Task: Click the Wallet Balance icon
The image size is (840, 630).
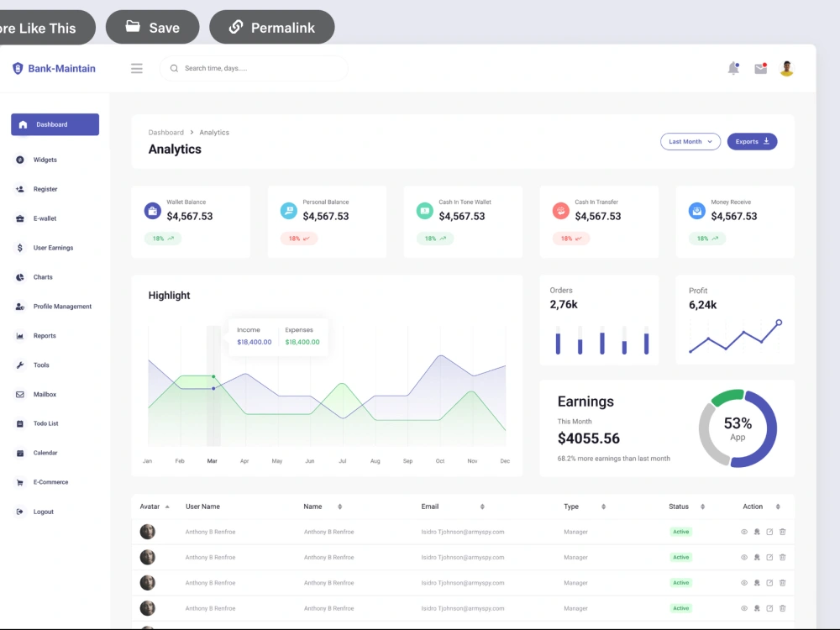Action: tap(153, 211)
